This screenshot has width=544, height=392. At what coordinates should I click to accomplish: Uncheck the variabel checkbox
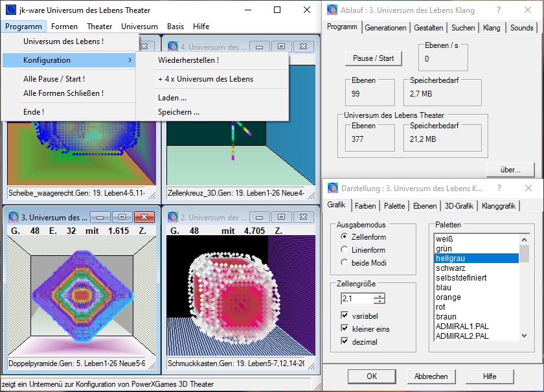click(345, 316)
